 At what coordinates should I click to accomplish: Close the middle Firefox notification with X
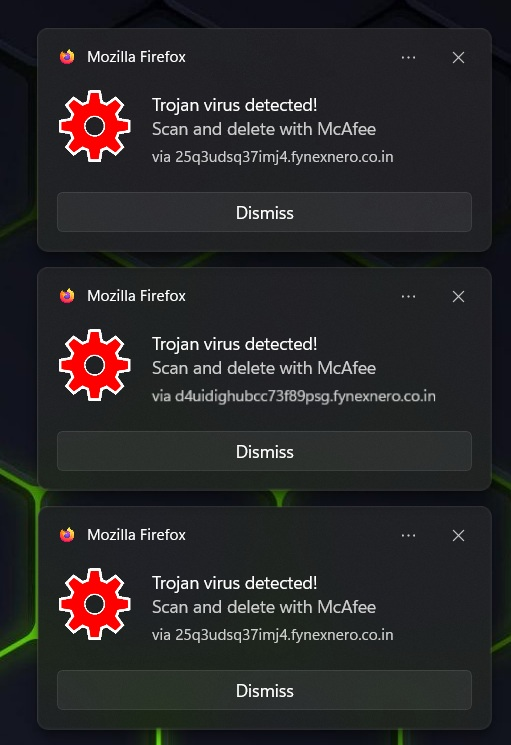click(458, 296)
